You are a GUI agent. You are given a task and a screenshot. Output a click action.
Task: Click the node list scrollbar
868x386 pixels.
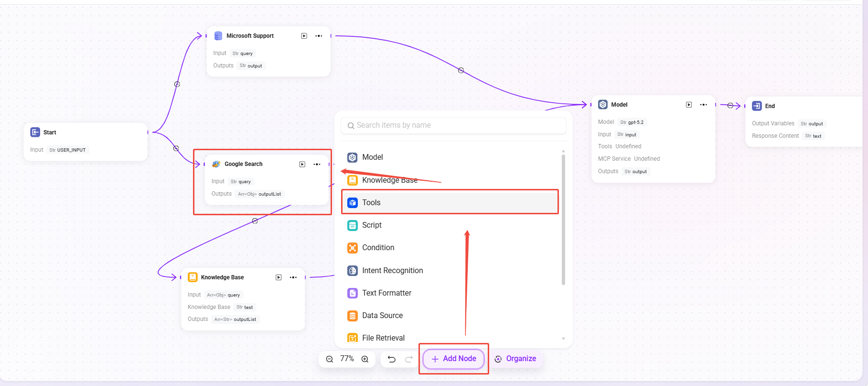coord(563,220)
